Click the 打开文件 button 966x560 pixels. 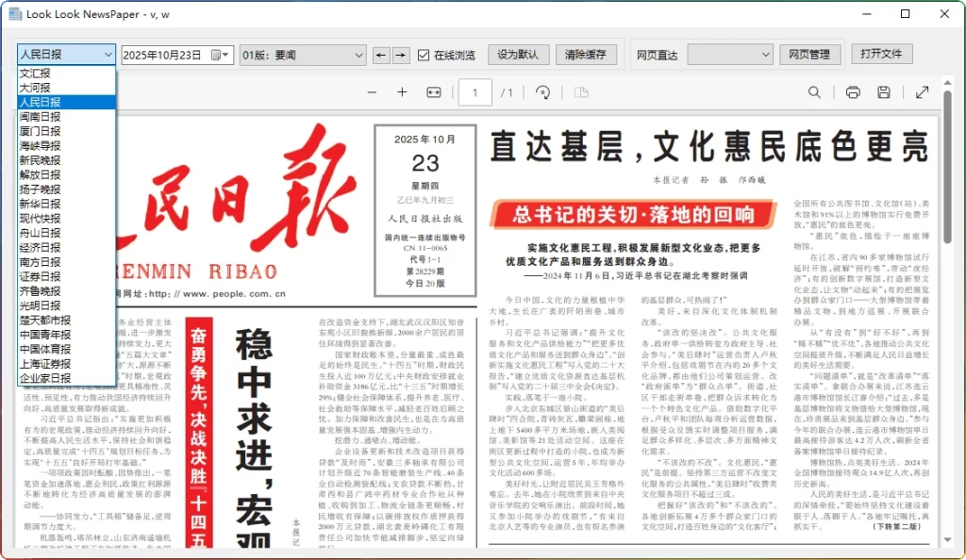(x=881, y=54)
